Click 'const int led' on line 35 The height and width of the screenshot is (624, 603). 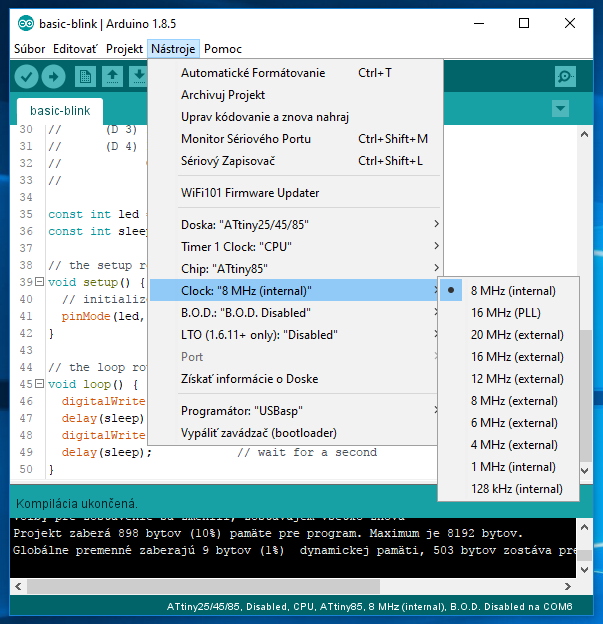[94, 214]
